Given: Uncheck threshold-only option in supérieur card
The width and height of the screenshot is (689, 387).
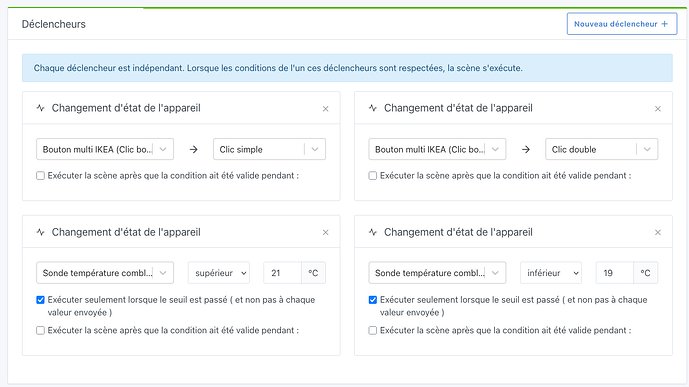Looking at the screenshot, I should click(x=40, y=300).
